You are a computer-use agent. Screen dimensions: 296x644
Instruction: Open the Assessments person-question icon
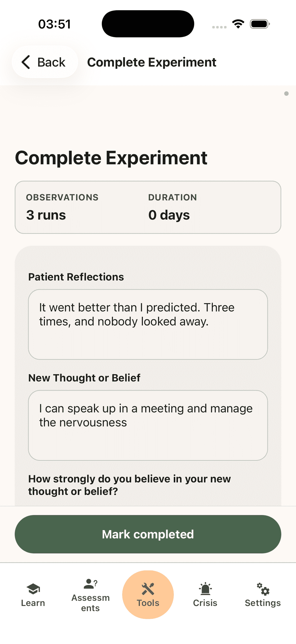pos(90,584)
